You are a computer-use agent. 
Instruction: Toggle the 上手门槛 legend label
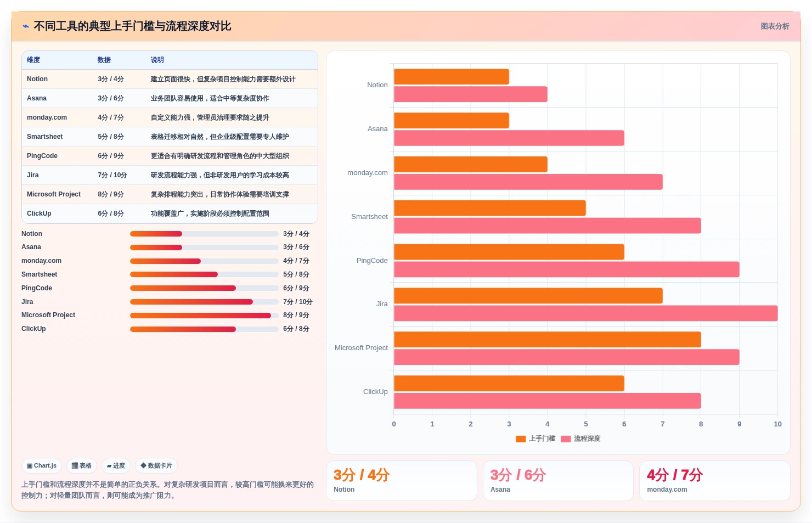(x=542, y=439)
